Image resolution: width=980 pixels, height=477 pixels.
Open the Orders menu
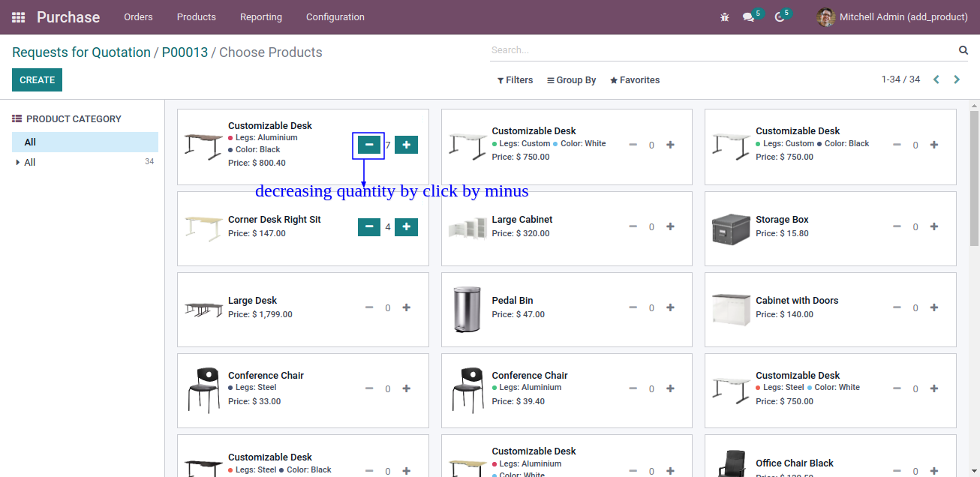(x=138, y=17)
